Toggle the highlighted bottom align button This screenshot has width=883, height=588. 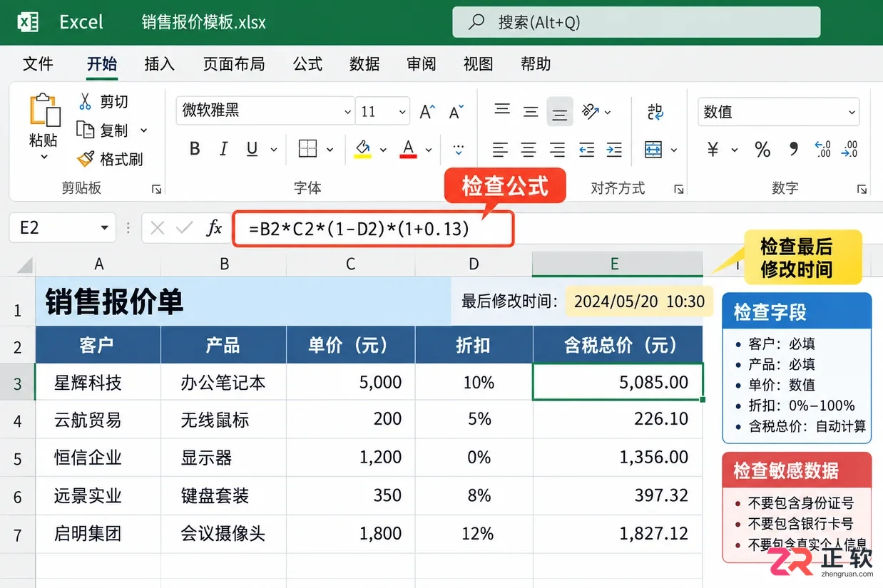coord(560,113)
